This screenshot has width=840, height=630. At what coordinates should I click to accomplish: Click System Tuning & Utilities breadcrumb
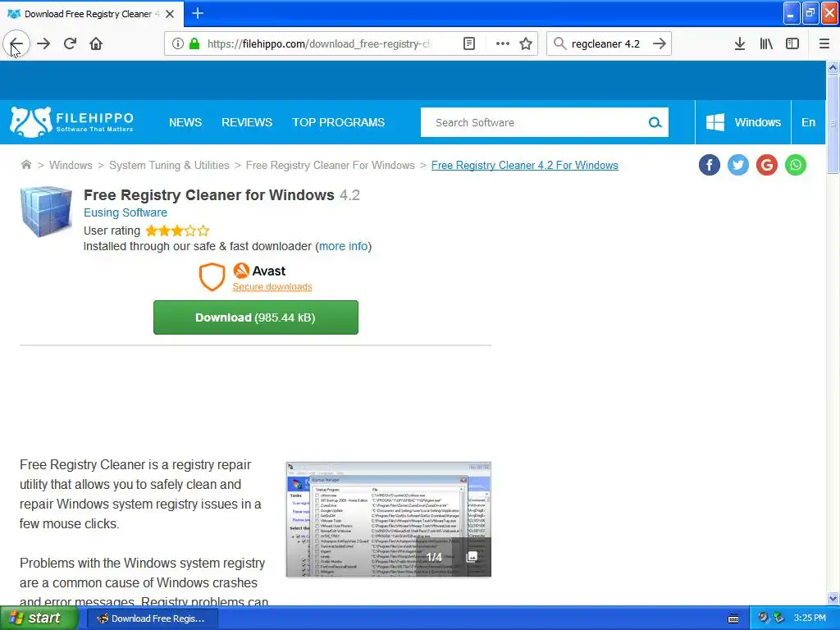[x=169, y=165]
